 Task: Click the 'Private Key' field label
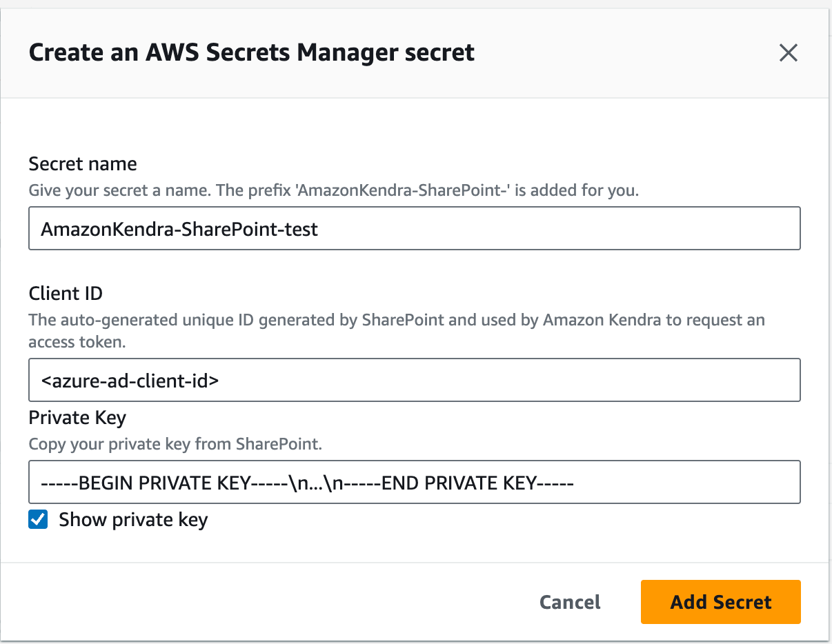(77, 418)
